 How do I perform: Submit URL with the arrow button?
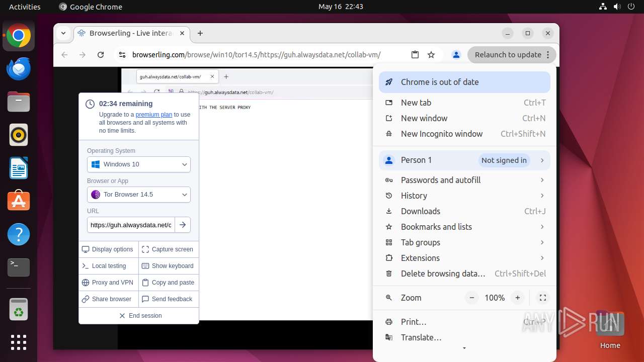pyautogui.click(x=183, y=225)
